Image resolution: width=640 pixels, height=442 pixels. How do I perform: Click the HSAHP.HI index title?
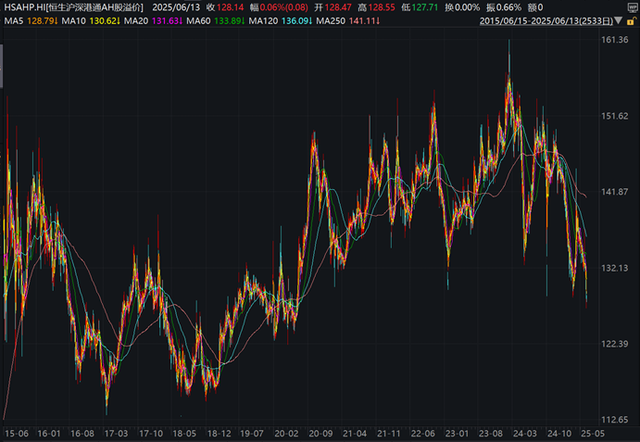tap(74, 7)
